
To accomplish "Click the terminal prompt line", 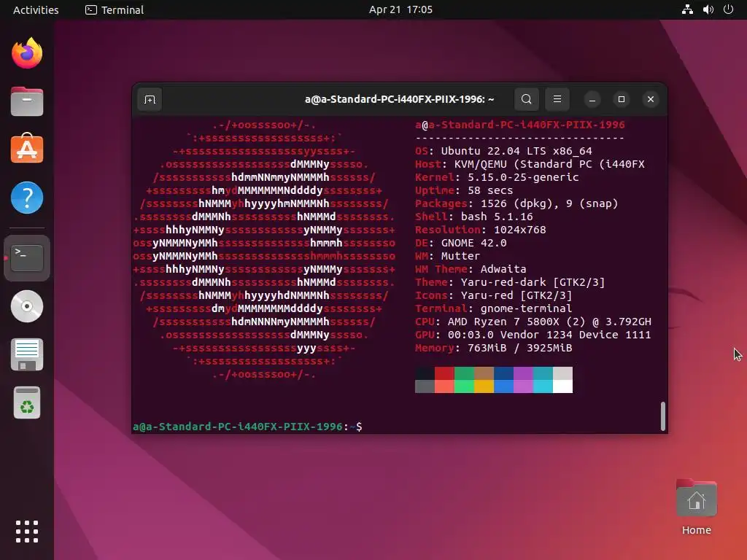I will tap(247, 427).
